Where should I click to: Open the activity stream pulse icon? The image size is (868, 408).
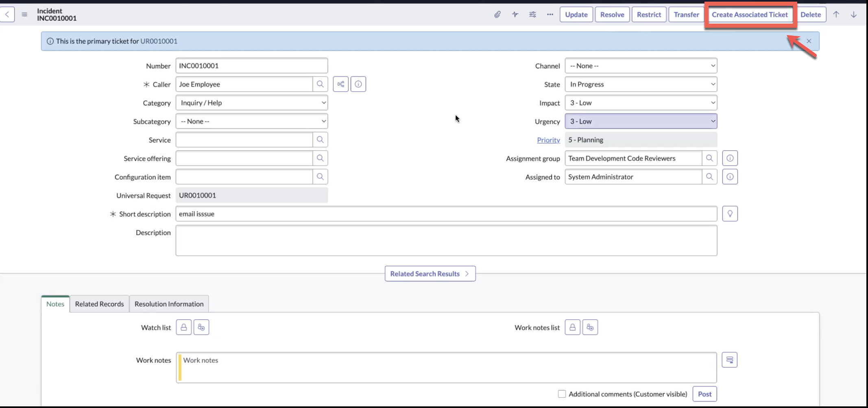[515, 14]
